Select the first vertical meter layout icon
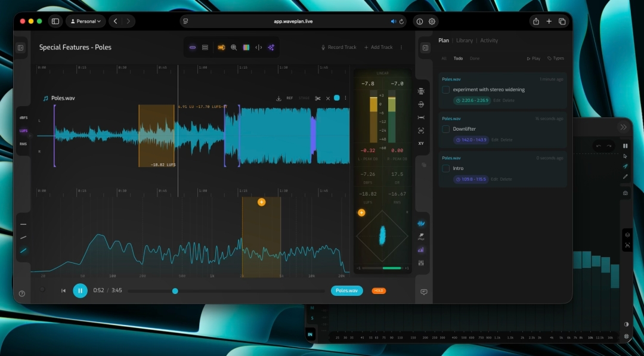The image size is (644, 356). pyautogui.click(x=421, y=91)
